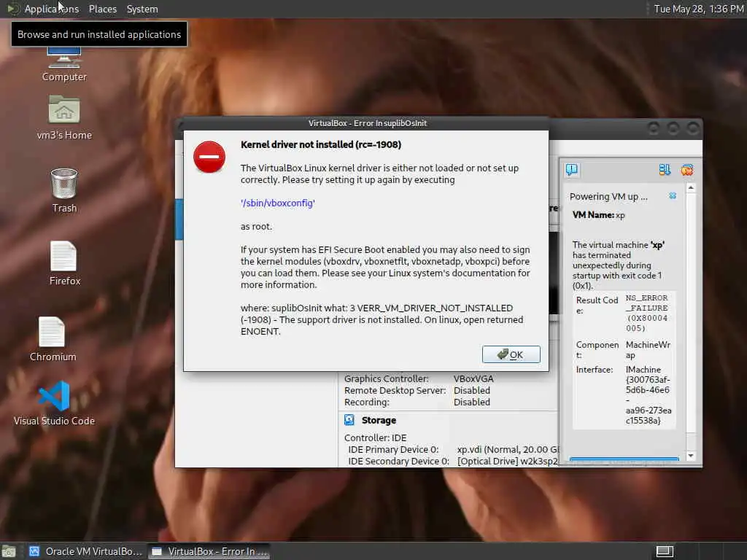Viewport: 747px width, 560px height.
Task: Click the error dialog title bar
Action: pos(367,123)
